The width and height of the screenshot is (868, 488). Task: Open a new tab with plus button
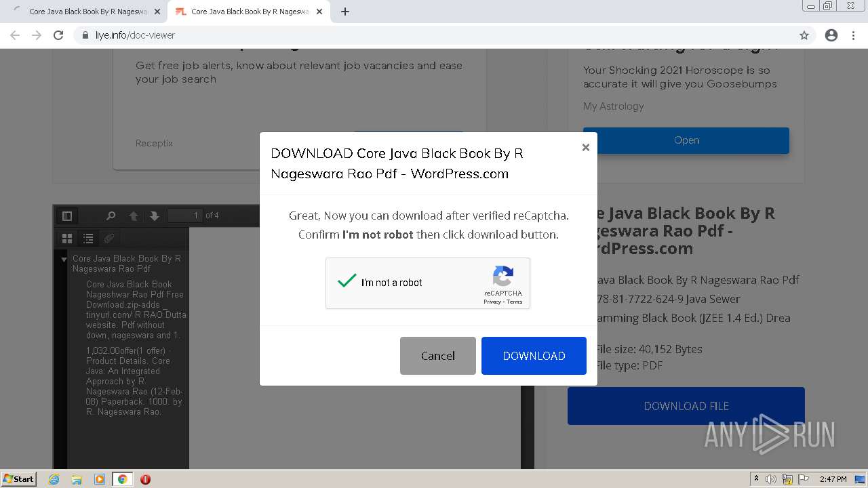(x=344, y=12)
